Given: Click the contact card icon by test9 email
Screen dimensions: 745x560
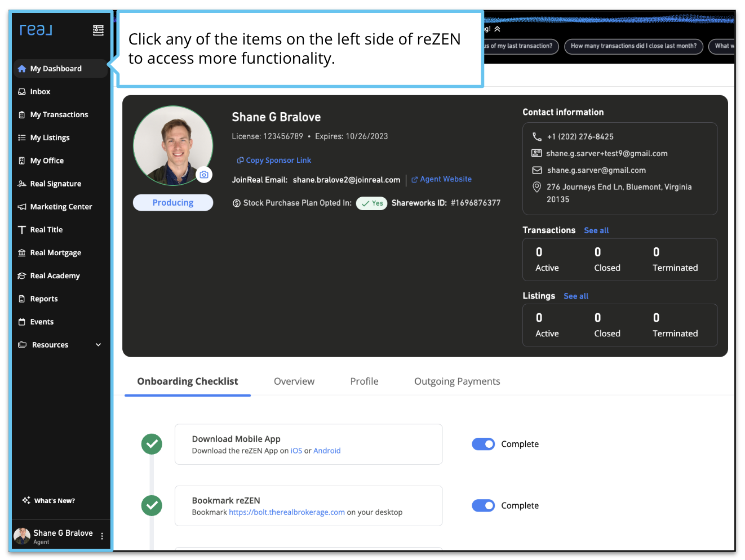Looking at the screenshot, I should click(x=536, y=153).
